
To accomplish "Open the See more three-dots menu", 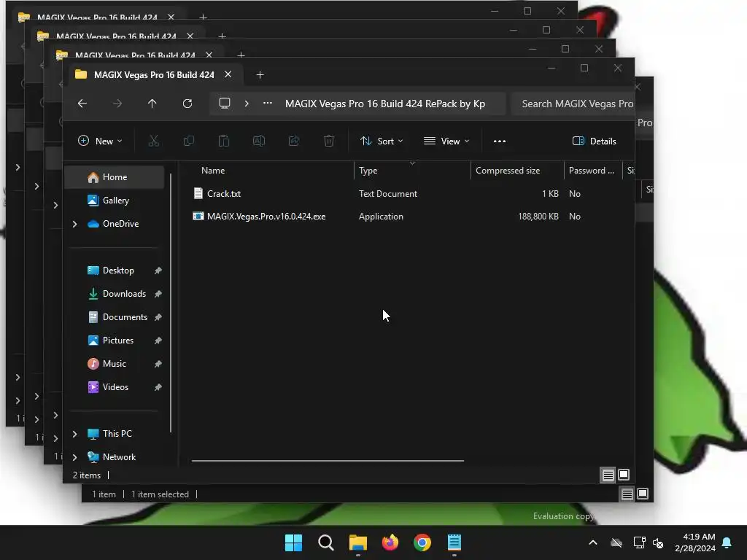I will (499, 141).
